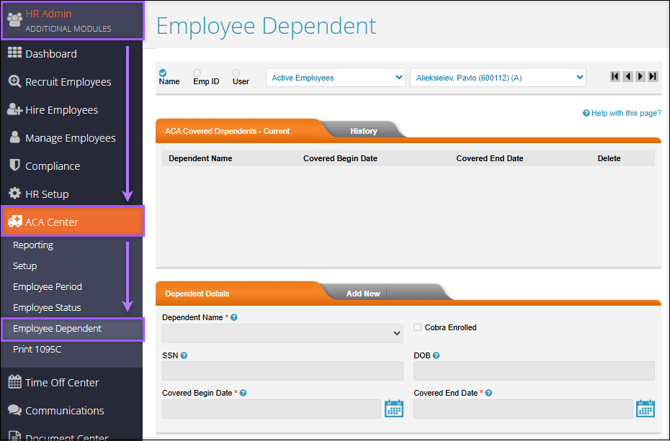Switch to the History tab
Screen dimensions: 670x441
[x=363, y=131]
